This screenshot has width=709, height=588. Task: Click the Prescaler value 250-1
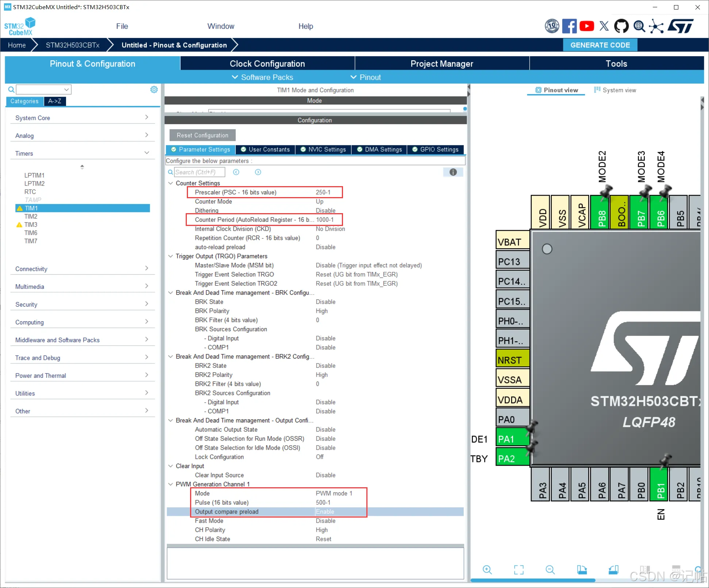[x=323, y=192]
